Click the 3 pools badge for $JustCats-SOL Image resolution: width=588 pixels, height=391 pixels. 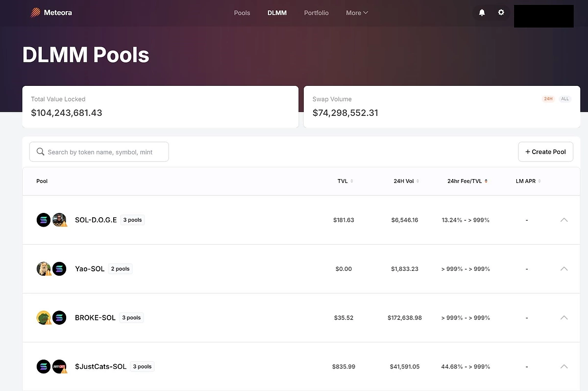click(x=142, y=366)
